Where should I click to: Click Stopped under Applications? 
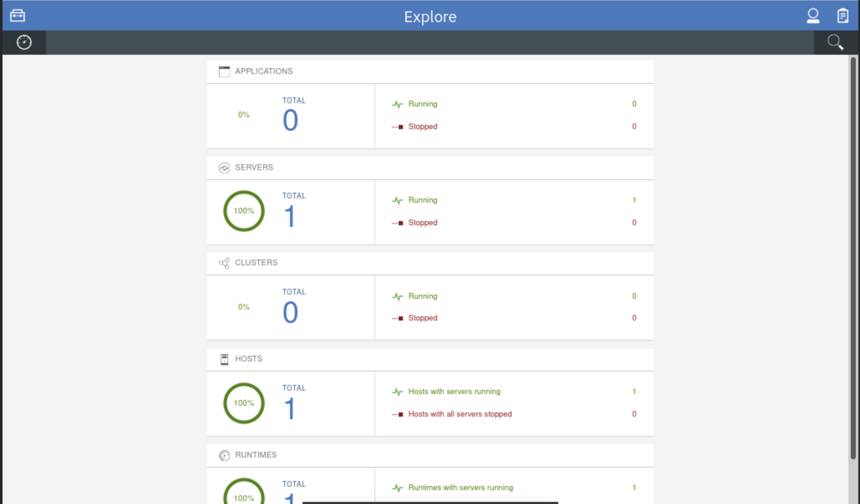point(422,126)
